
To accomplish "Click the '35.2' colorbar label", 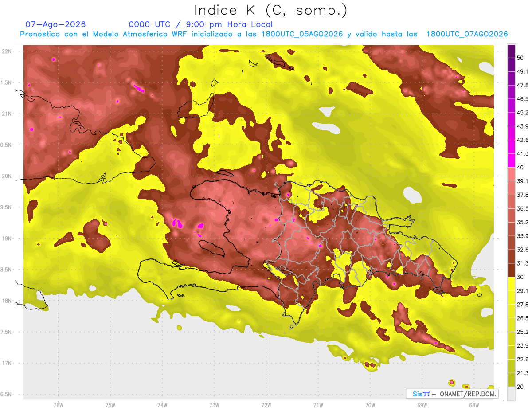I will (x=523, y=222).
